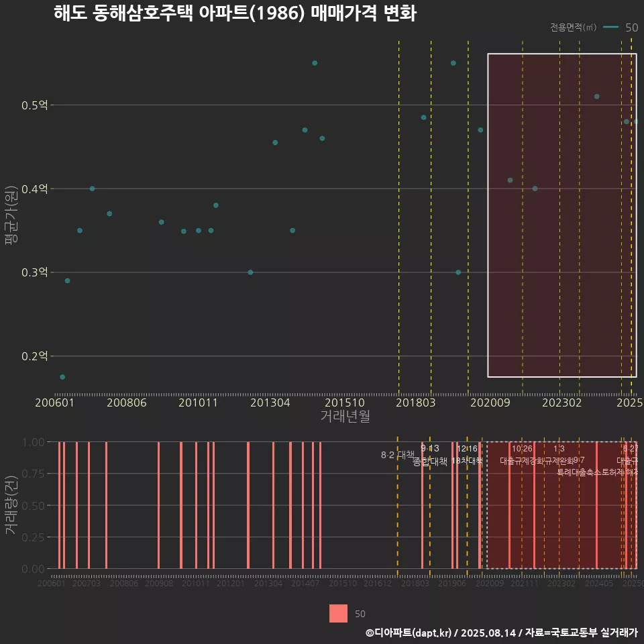Click the 201304 label on the price chart axis
This screenshot has height=644, width=644.
coord(270,402)
